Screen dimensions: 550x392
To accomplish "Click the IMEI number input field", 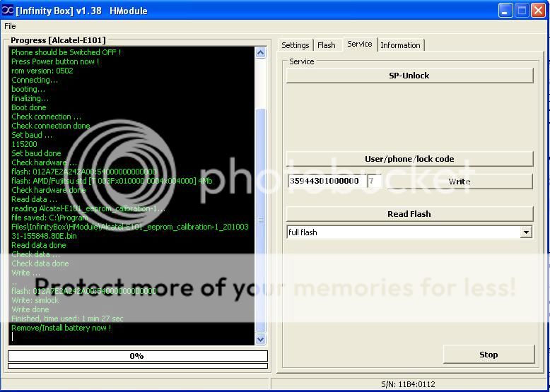I will (326, 181).
